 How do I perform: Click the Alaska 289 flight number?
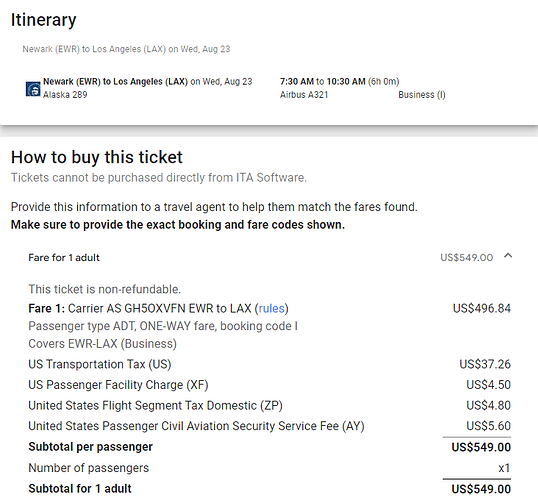click(x=65, y=94)
